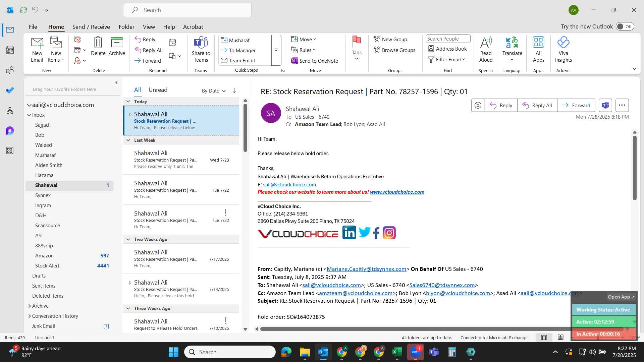Open Excel from Windows taskbar
The image size is (644, 362).
[x=397, y=352]
